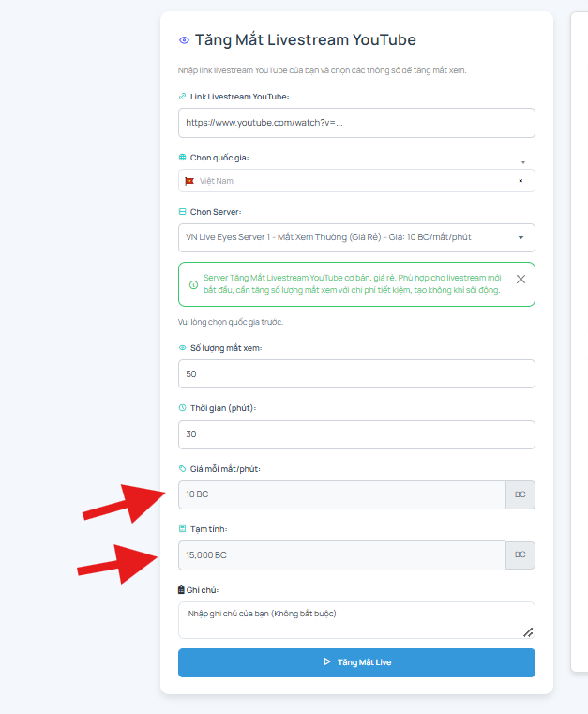Click the viewer count field showing 50

pos(356,373)
